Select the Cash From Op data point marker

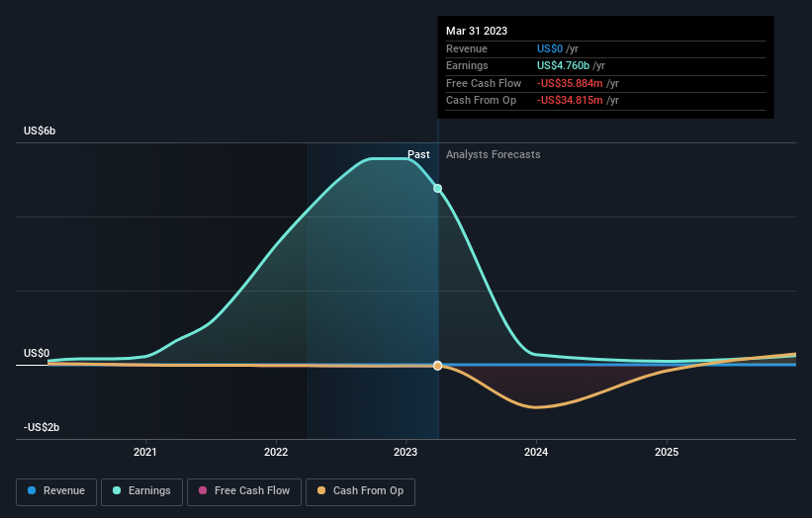point(437,366)
